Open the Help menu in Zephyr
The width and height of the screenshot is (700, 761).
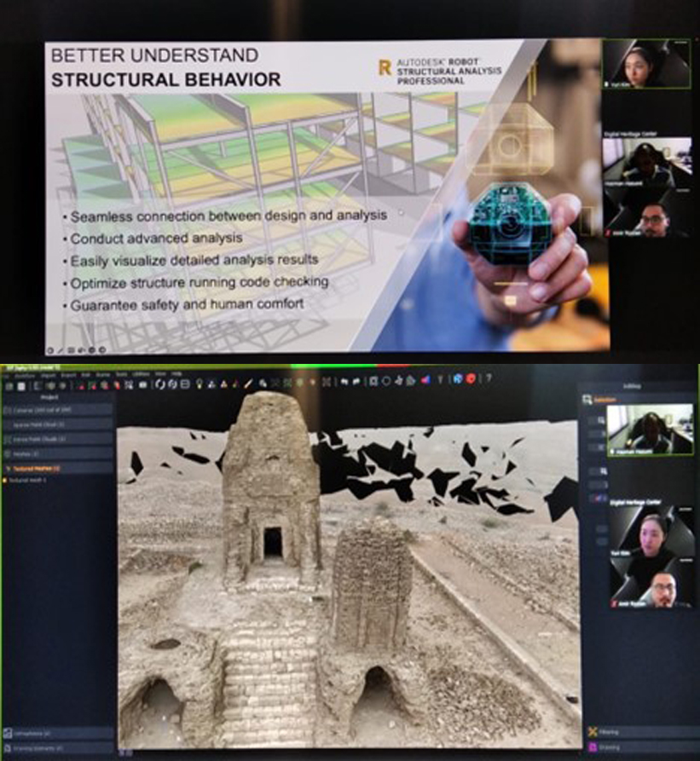(x=176, y=374)
